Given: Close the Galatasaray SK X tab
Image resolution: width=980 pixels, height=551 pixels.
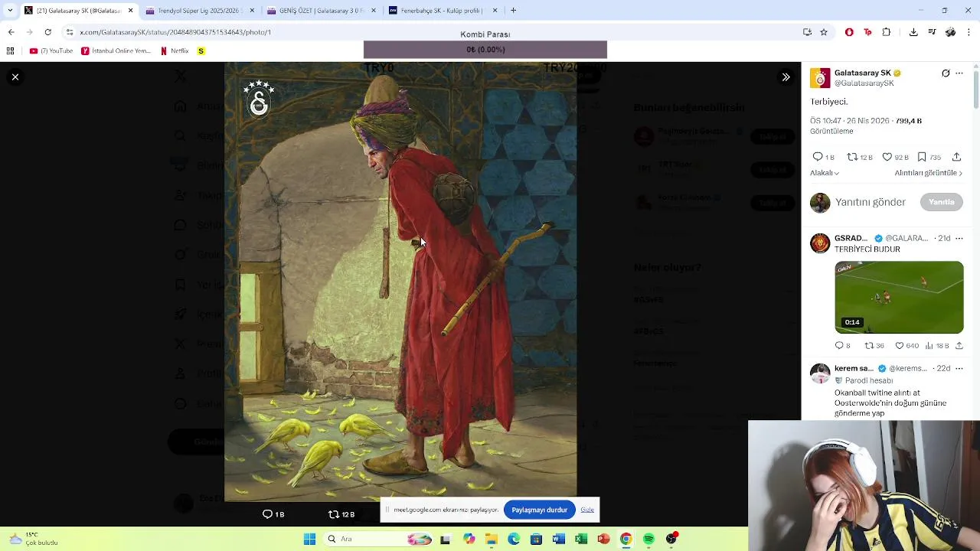Looking at the screenshot, I should point(130,11).
